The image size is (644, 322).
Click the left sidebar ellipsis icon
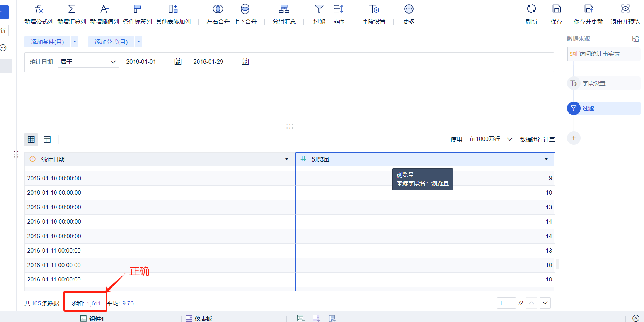click(x=3, y=48)
